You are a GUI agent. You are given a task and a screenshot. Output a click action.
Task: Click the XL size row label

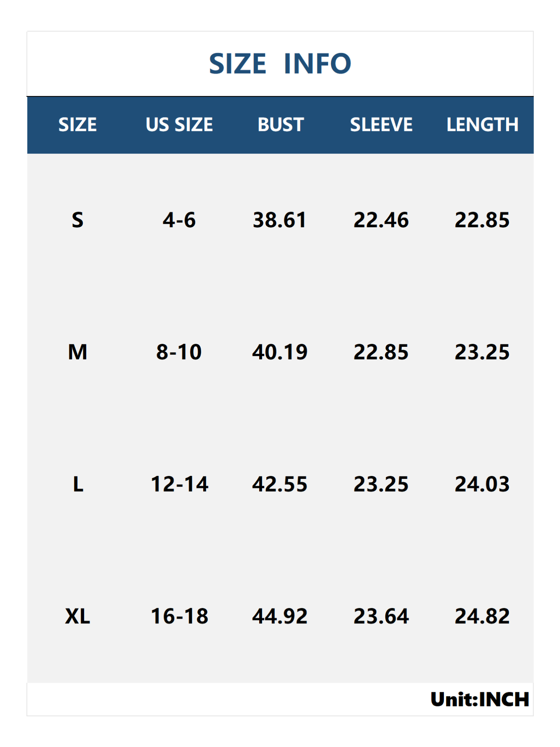[x=78, y=616]
